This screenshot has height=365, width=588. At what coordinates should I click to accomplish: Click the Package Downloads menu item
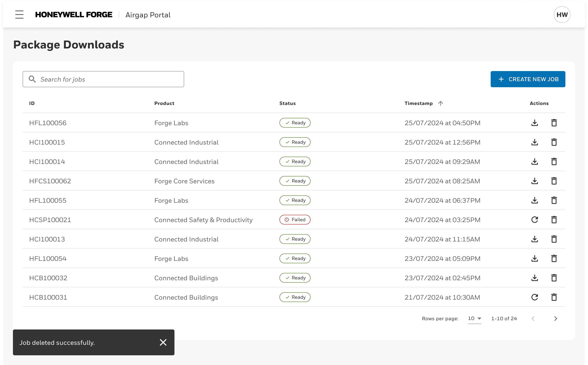point(69,44)
